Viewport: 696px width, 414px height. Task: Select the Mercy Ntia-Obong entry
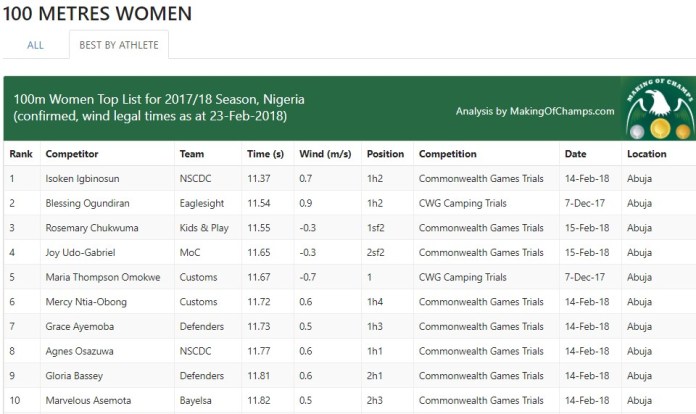[87, 301]
